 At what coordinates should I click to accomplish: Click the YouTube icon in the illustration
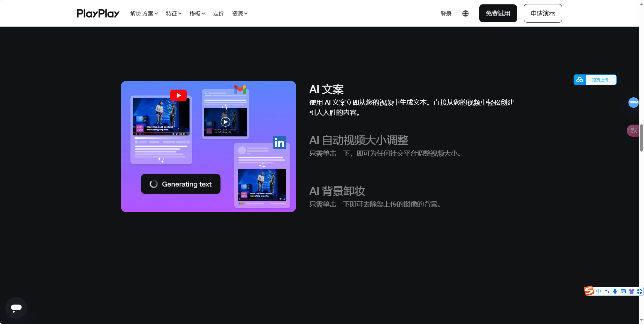tap(179, 96)
